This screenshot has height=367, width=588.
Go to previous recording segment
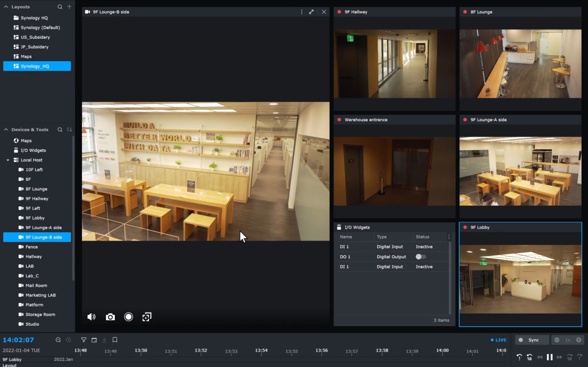tap(519, 357)
